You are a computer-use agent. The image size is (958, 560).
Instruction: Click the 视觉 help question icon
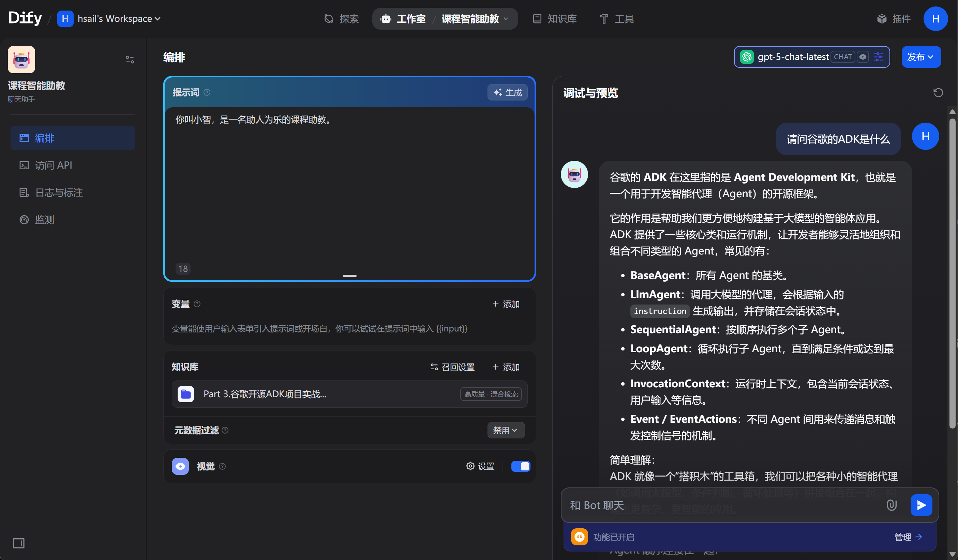(x=222, y=466)
